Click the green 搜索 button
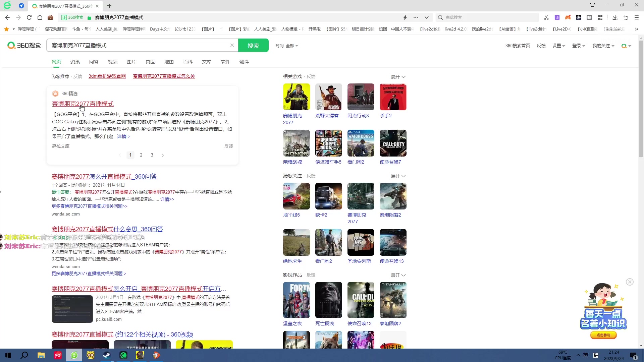Image resolution: width=644 pixels, height=362 pixels. tap(253, 45)
